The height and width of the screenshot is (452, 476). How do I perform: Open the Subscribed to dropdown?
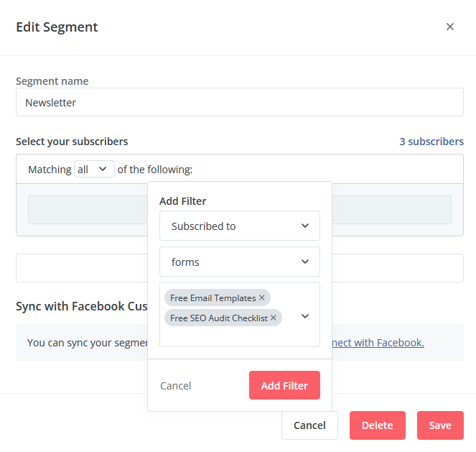(x=240, y=226)
